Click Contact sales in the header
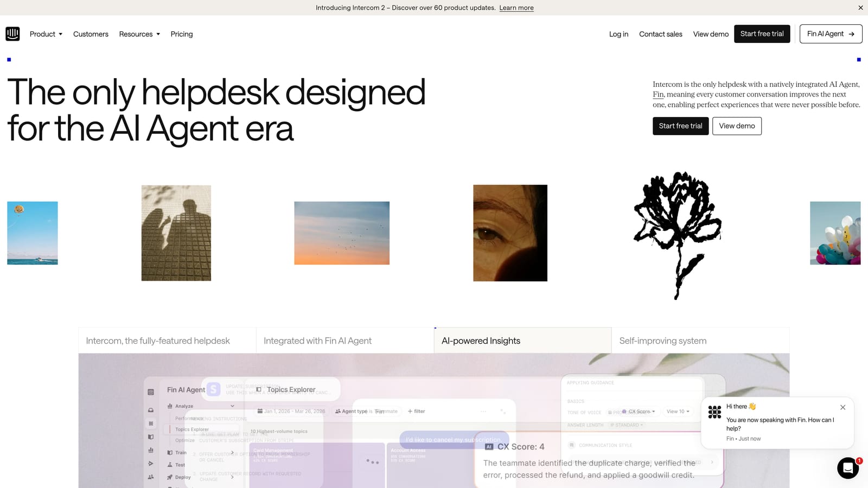Image resolution: width=868 pixels, height=488 pixels. pos(661,34)
